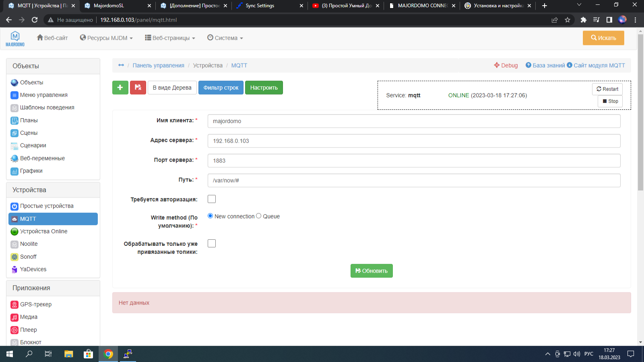Select New connection write method
644x362 pixels.
point(210,216)
